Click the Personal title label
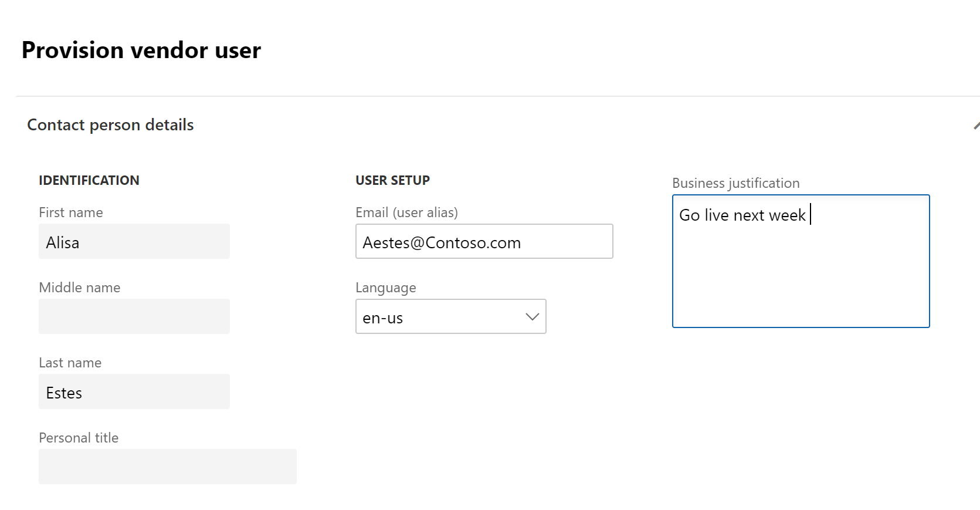The height and width of the screenshot is (510, 980). click(x=79, y=438)
